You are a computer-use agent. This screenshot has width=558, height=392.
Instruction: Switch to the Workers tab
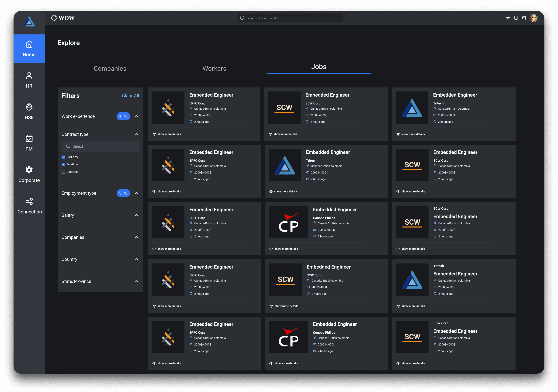click(x=214, y=68)
